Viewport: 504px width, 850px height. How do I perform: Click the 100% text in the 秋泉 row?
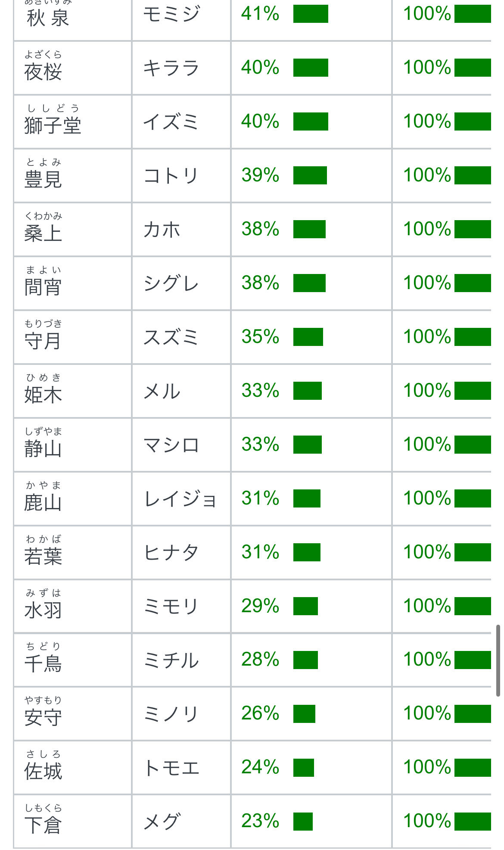pyautogui.click(x=427, y=14)
